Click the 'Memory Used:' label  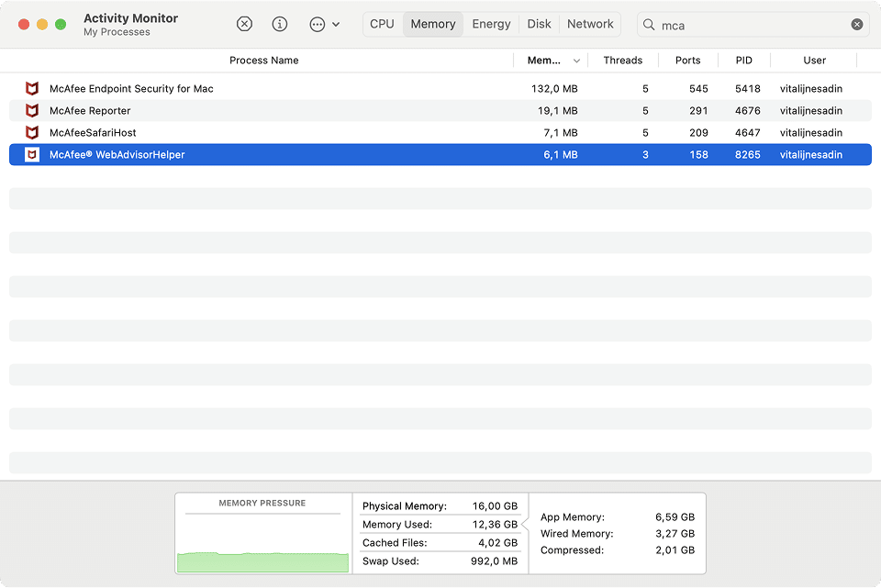click(x=397, y=525)
